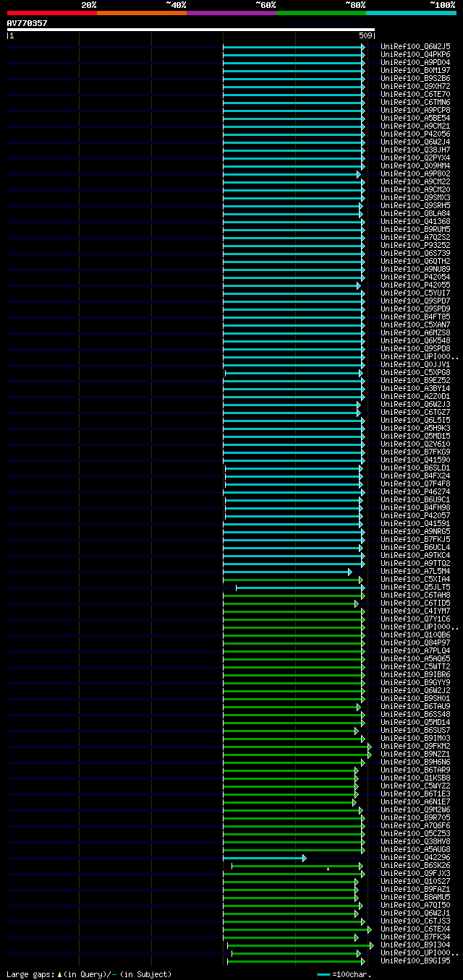Select the UniRef100_A9P802 label
The width and height of the screenshot is (463, 980).
[x=415, y=174]
